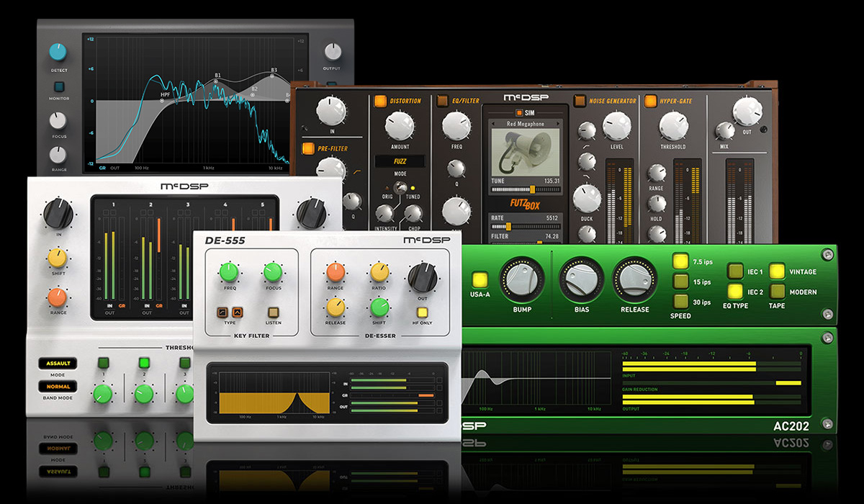Click the right arrow beside Red Megaphone
The image size is (864, 504).
(x=557, y=124)
